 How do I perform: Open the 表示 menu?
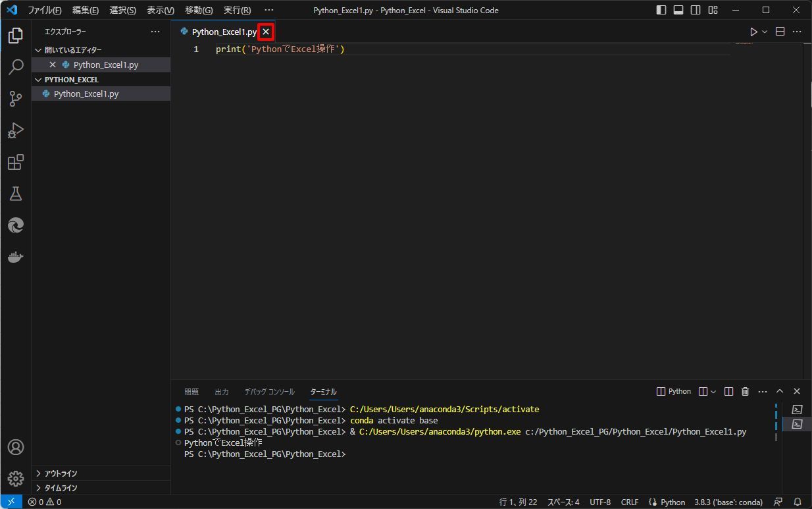161,10
